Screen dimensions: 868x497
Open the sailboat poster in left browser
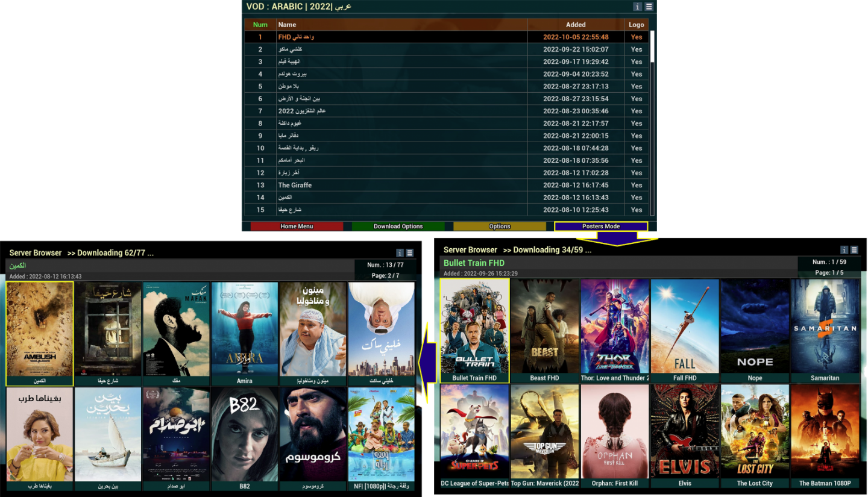tap(108, 439)
